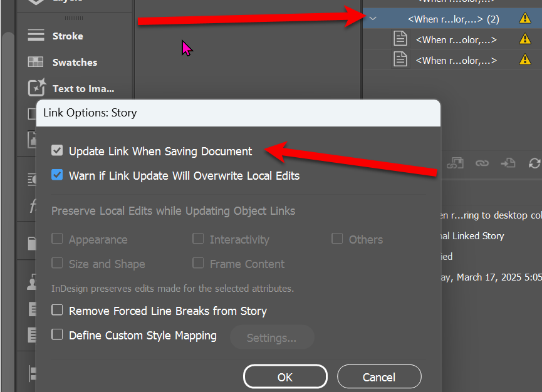Click the dark scrollbar at the left edge
Image resolution: width=542 pixels, height=392 pixels.
point(5,188)
